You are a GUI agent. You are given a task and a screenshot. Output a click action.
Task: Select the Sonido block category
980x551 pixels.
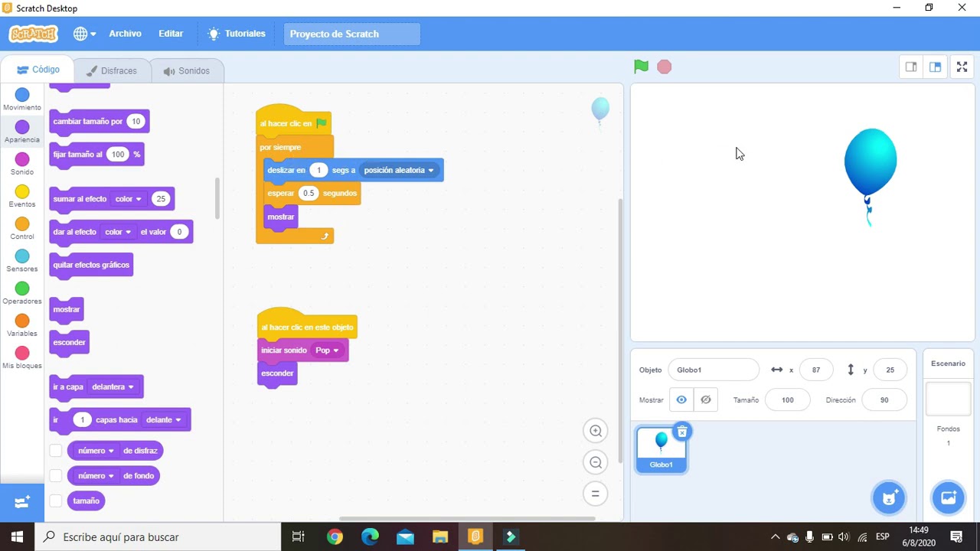[22, 163]
